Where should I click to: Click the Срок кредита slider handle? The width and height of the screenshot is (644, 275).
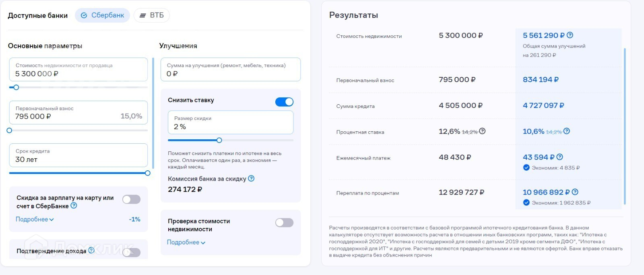[148, 173]
